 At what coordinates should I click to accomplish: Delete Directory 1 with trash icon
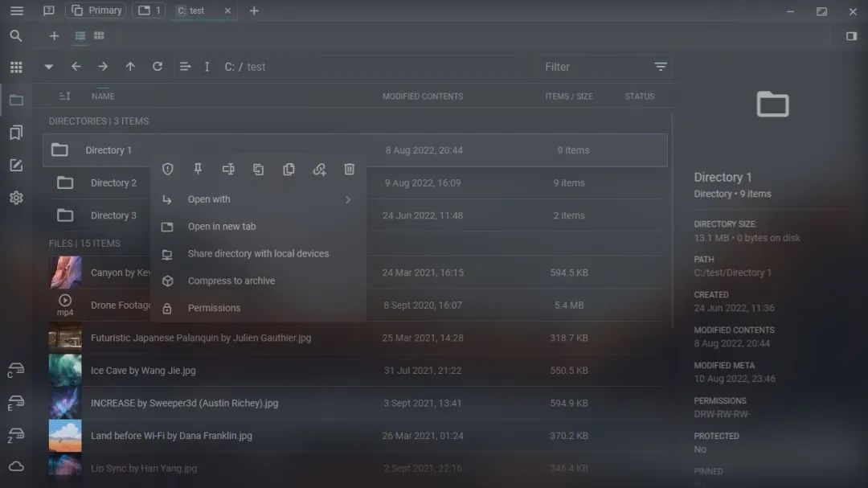[350, 169]
